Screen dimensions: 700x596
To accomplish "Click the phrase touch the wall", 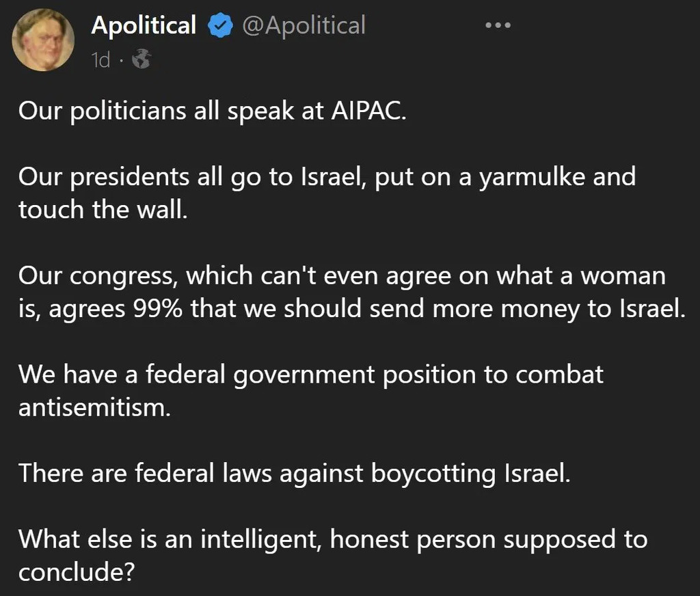I will (103, 209).
